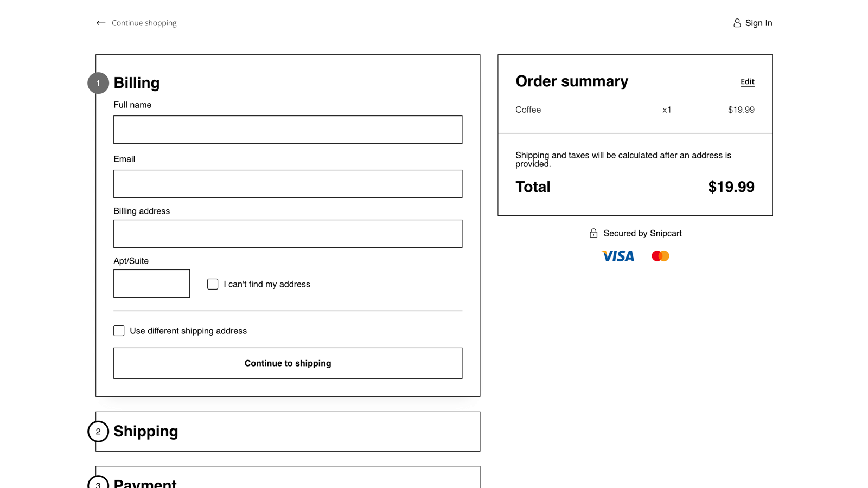Click the lock icon beside Secured by Snipcart
The width and height of the screenshot is (868, 488).
click(593, 233)
